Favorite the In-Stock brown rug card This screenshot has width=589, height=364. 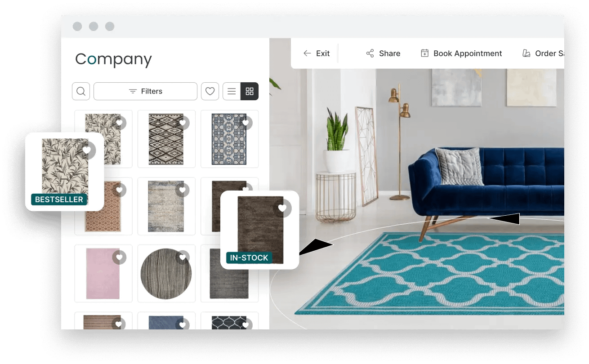(282, 208)
